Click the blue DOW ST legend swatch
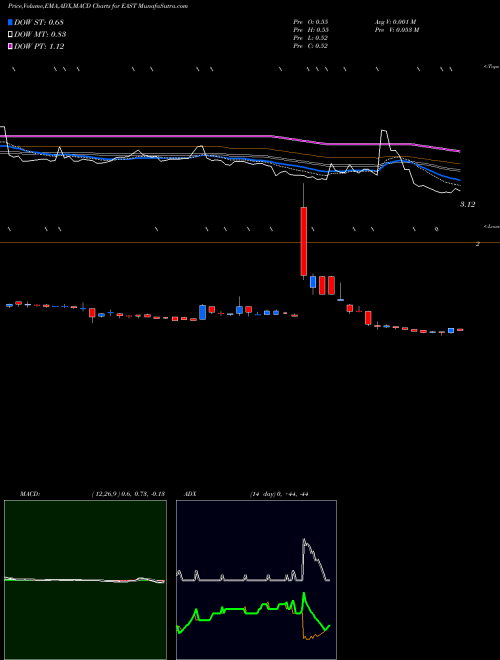Viewport: 500px width, 660px height. click(x=11, y=22)
